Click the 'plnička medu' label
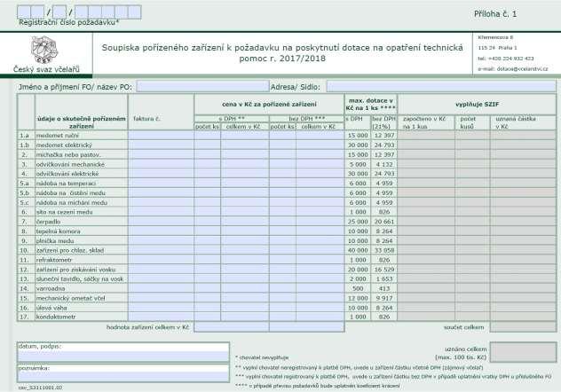Screen dimensions: 561x392 point(55,241)
